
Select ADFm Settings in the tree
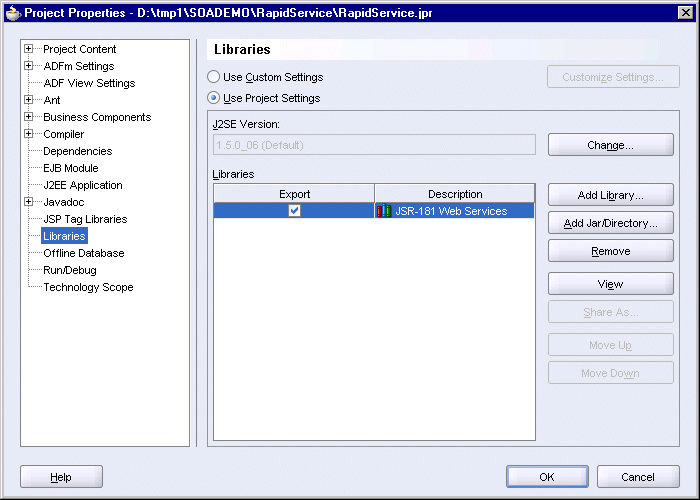[x=79, y=66]
